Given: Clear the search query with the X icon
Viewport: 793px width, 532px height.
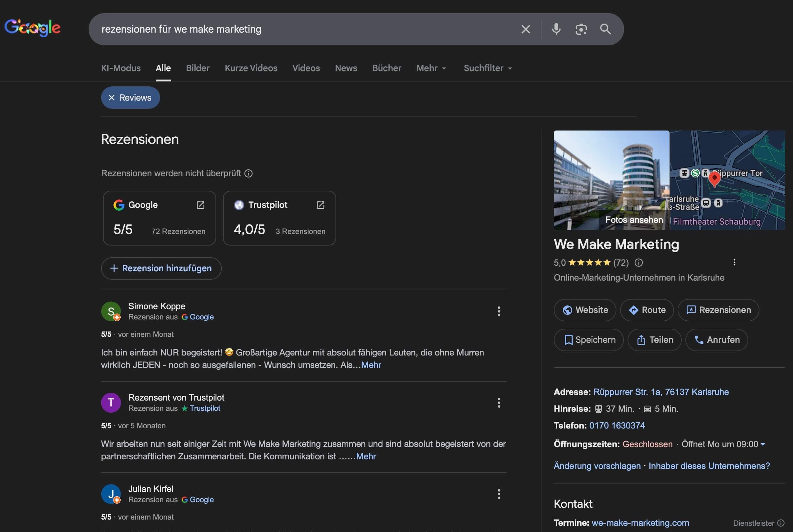Looking at the screenshot, I should [x=526, y=29].
